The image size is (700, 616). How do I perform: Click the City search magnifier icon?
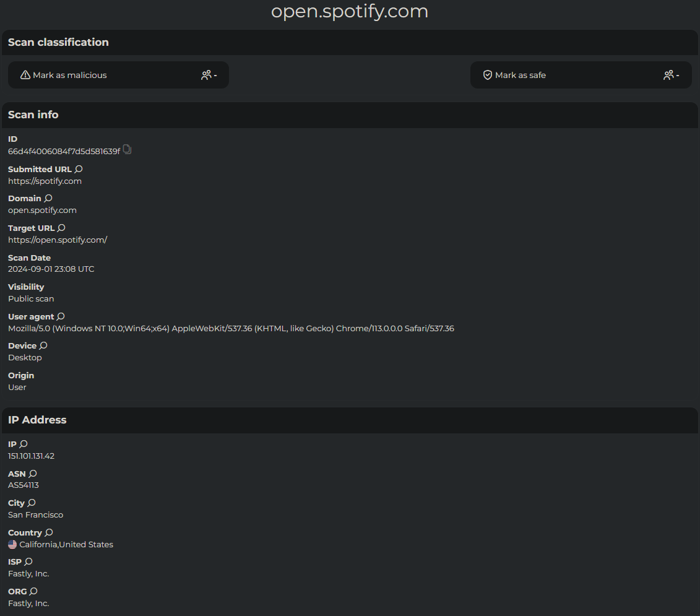pyautogui.click(x=32, y=503)
